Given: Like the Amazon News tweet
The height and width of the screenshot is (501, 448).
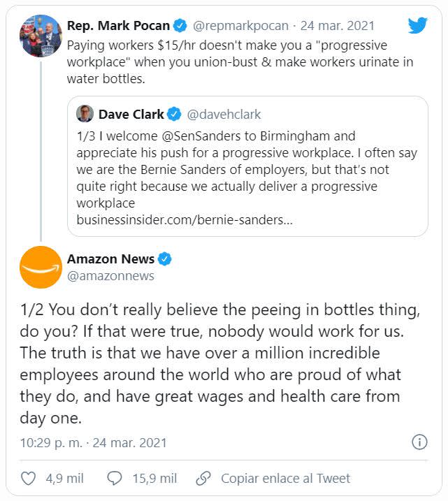Looking at the screenshot, I should (x=29, y=479).
